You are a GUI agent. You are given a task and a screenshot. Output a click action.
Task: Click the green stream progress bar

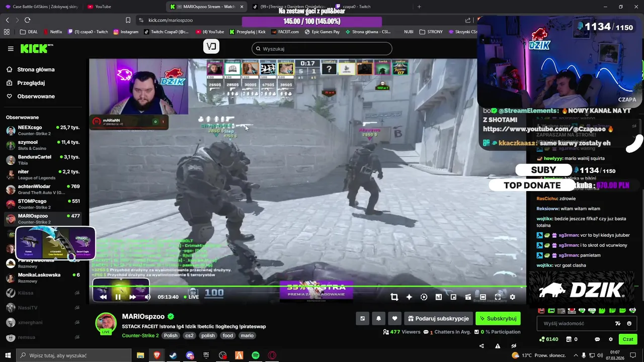307,287
